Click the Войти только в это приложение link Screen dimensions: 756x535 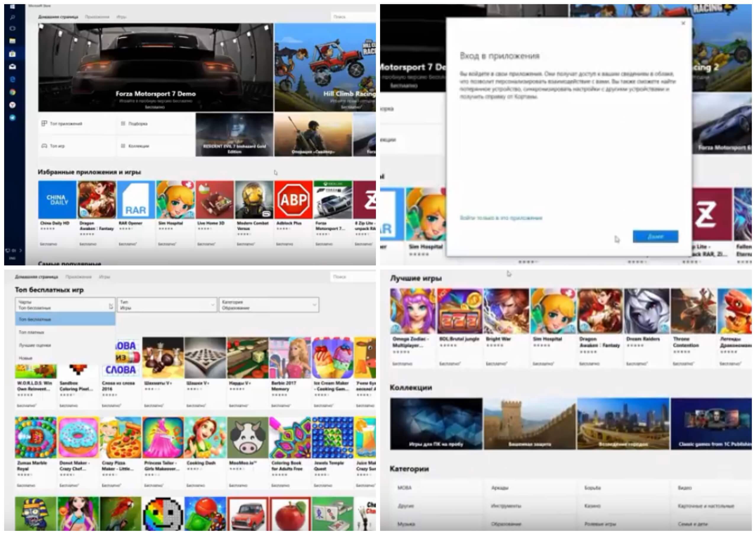coord(501,218)
